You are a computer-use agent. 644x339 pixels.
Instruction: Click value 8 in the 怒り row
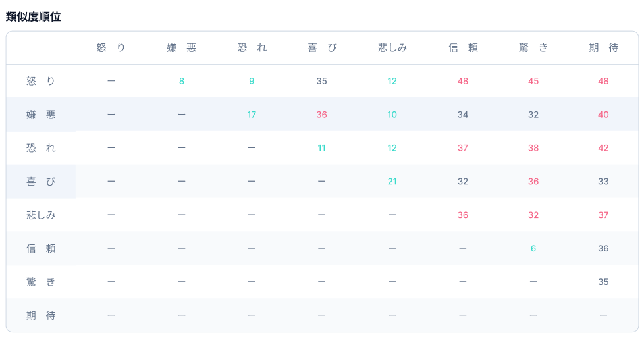coord(182,81)
